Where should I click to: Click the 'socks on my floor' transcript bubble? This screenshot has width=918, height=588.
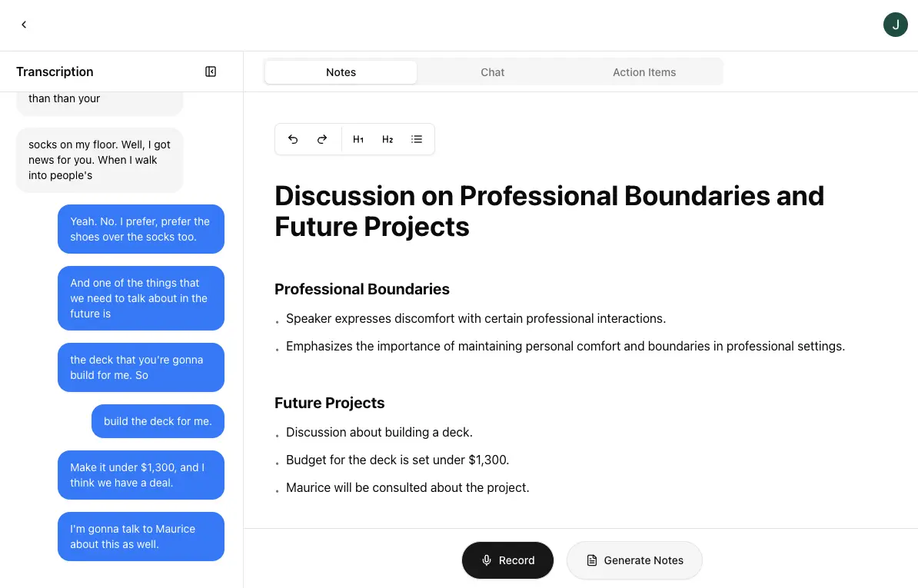[x=99, y=160]
